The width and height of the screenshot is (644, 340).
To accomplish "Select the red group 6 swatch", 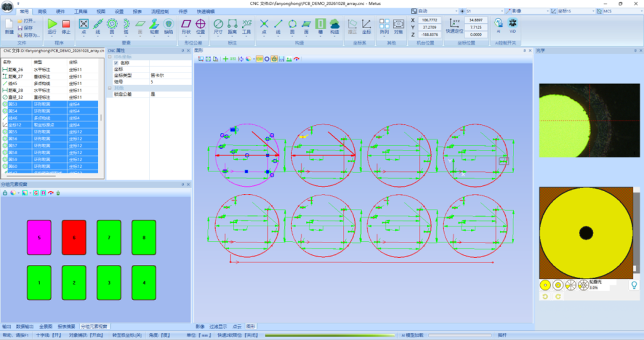I will click(x=74, y=238).
